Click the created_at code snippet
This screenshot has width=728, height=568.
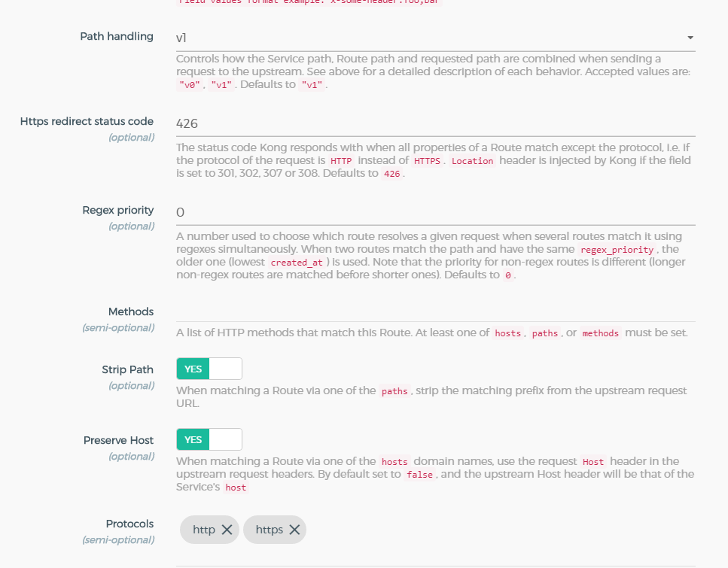click(x=296, y=263)
